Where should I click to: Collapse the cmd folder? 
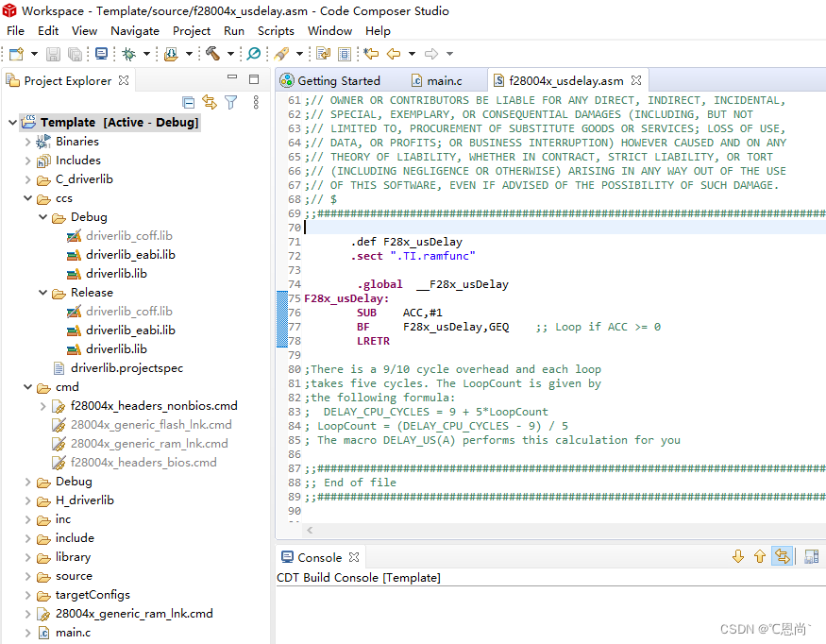28,387
